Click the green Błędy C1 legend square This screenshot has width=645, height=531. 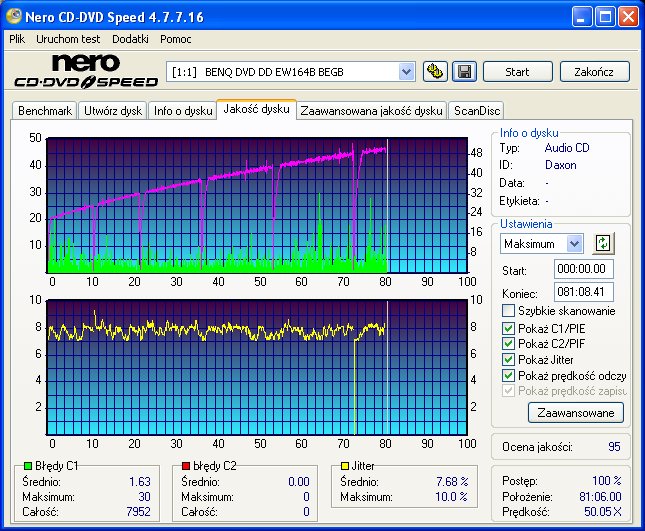(x=28, y=466)
